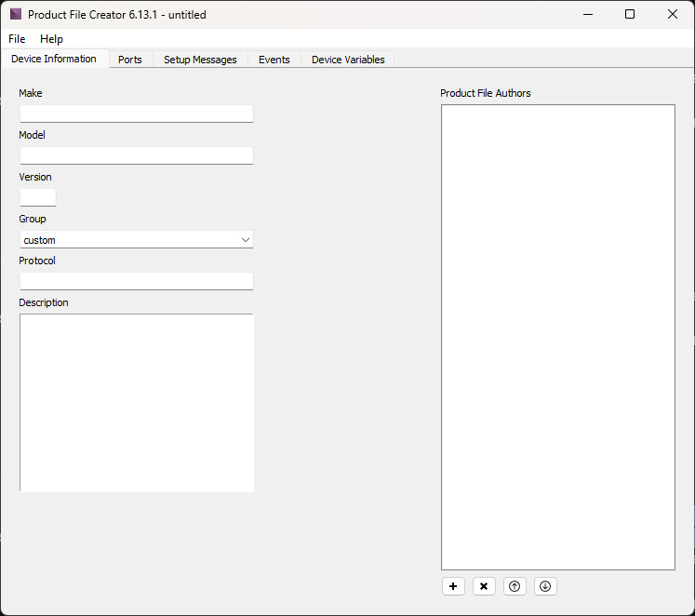Focus the Protocol text field
The height and width of the screenshot is (616, 695).
(x=136, y=281)
